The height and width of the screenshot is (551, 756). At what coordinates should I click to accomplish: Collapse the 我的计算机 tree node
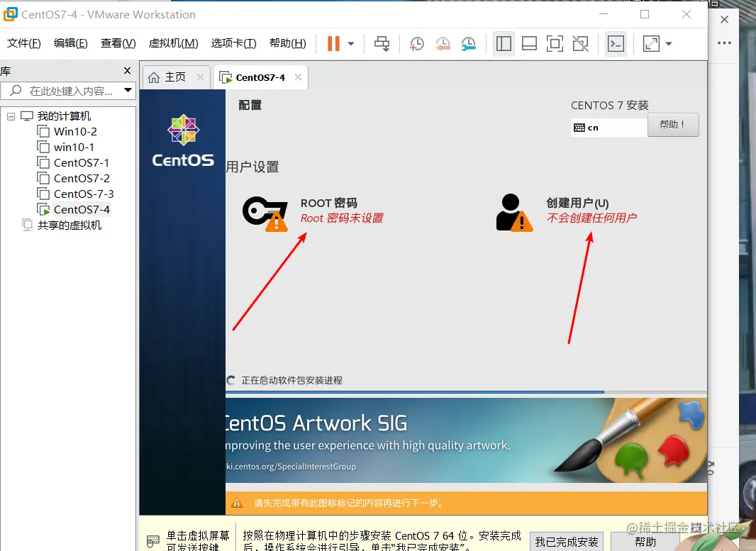(11, 116)
